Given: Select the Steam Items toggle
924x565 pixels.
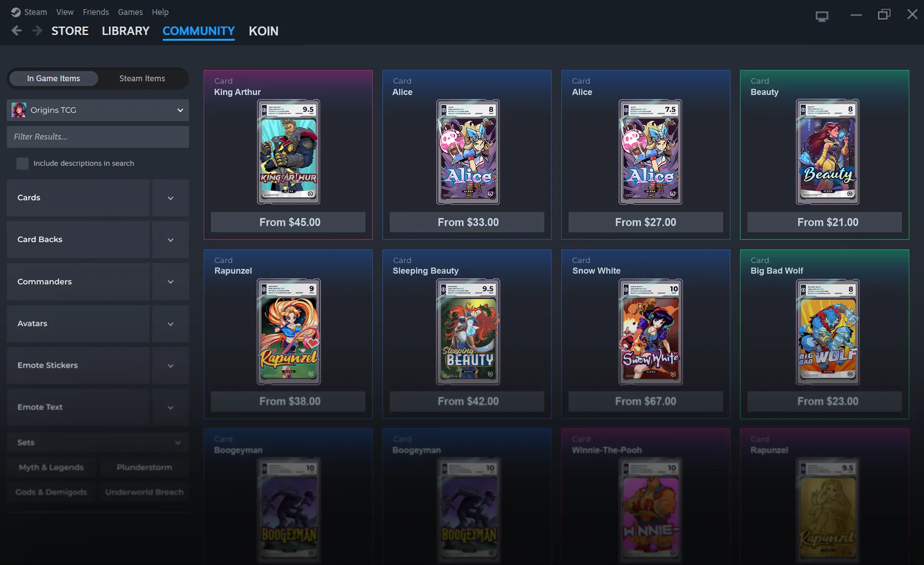Looking at the screenshot, I should tap(142, 78).
